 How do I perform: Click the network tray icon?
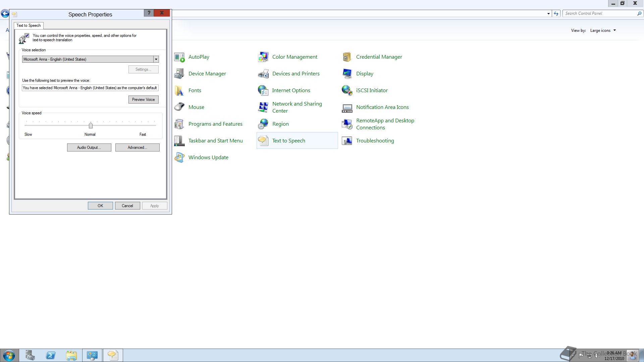click(589, 356)
